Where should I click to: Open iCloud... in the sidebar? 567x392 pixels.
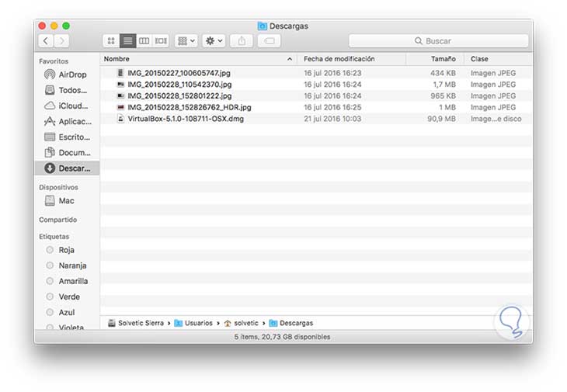(68, 106)
